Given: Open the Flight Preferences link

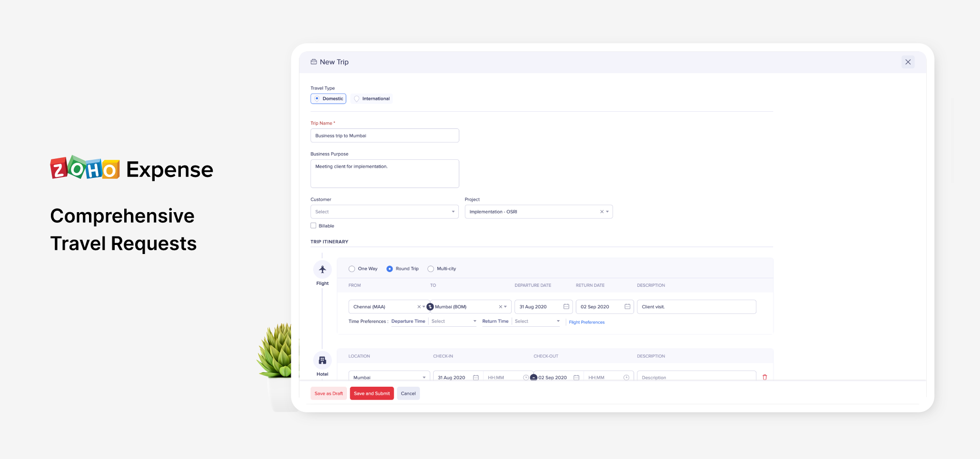Looking at the screenshot, I should (586, 322).
